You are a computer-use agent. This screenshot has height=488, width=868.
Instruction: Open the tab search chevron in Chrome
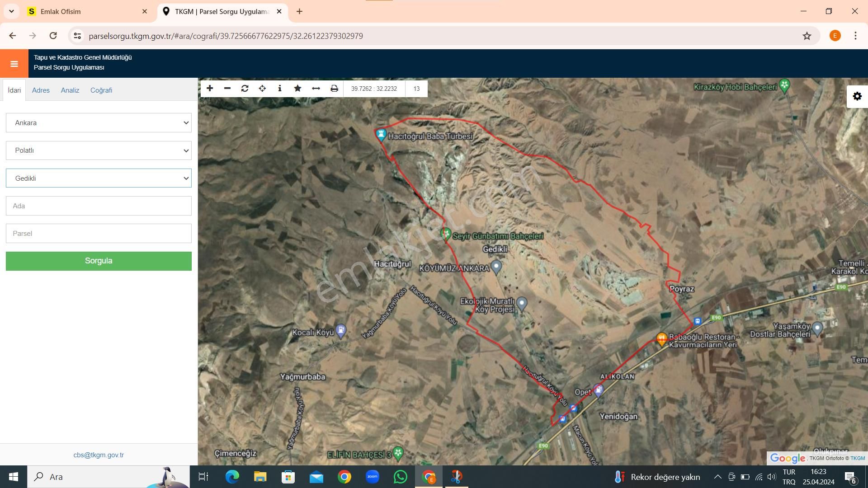point(11,11)
